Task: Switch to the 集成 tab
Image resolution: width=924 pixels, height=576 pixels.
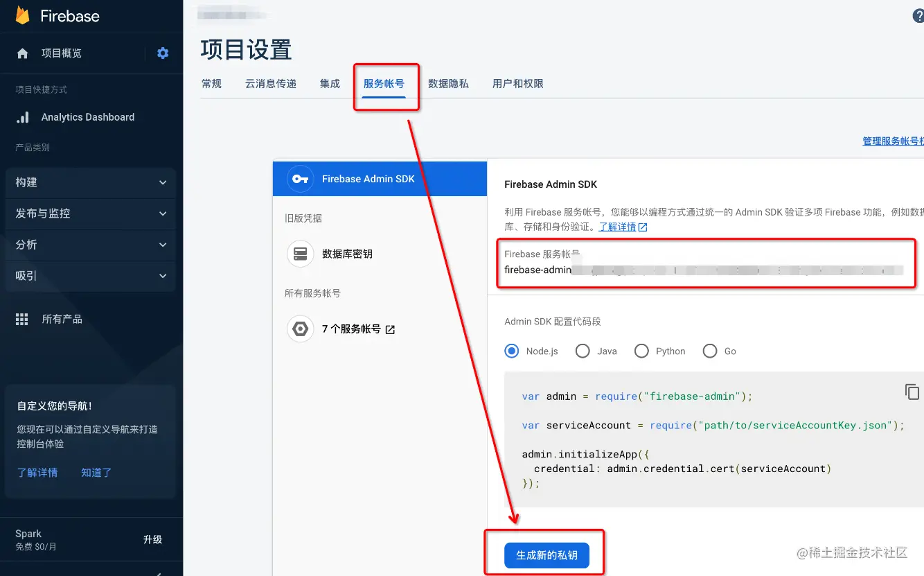Action: (330, 84)
